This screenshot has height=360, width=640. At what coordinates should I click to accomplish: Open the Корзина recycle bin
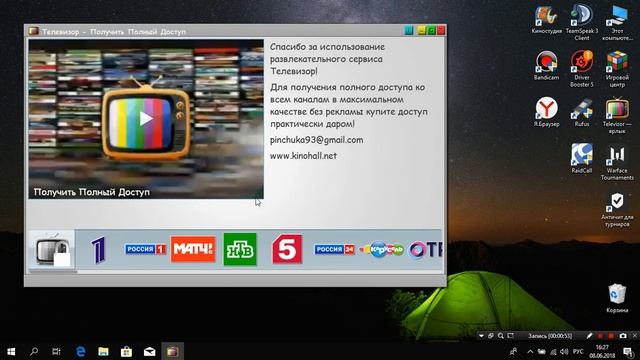pos(617,298)
